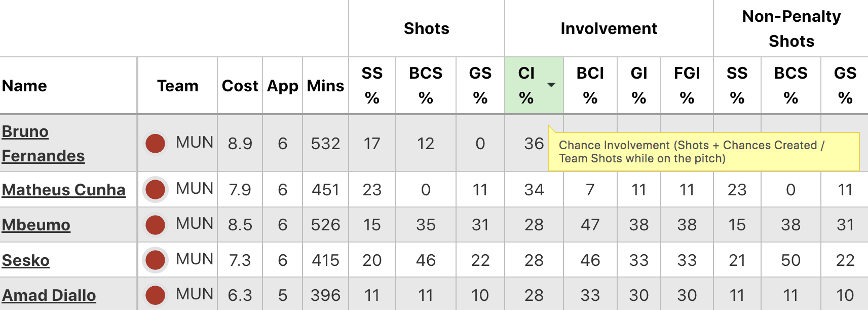Sort by Team column header
The height and width of the screenshot is (310, 868).
click(177, 86)
